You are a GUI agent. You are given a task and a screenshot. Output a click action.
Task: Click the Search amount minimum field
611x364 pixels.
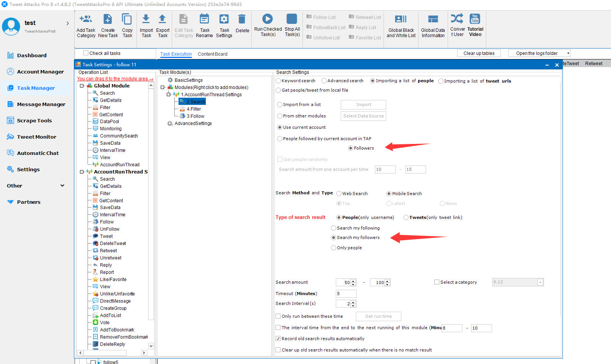343,283
